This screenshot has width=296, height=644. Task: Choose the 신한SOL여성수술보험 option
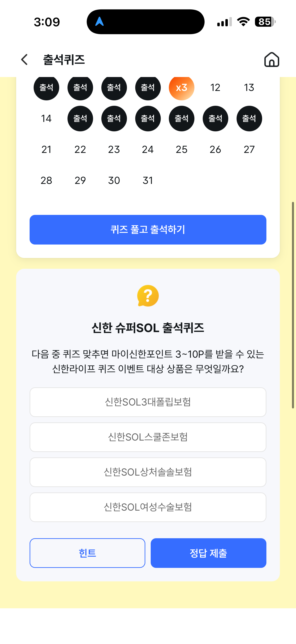(148, 507)
